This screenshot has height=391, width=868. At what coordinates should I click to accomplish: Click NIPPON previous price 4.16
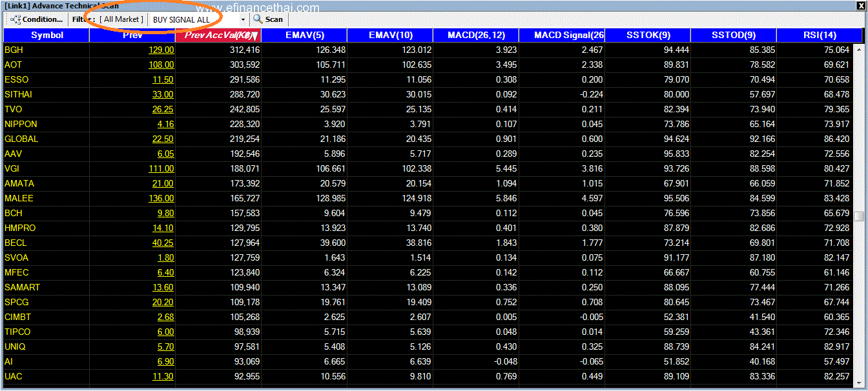tap(165, 124)
